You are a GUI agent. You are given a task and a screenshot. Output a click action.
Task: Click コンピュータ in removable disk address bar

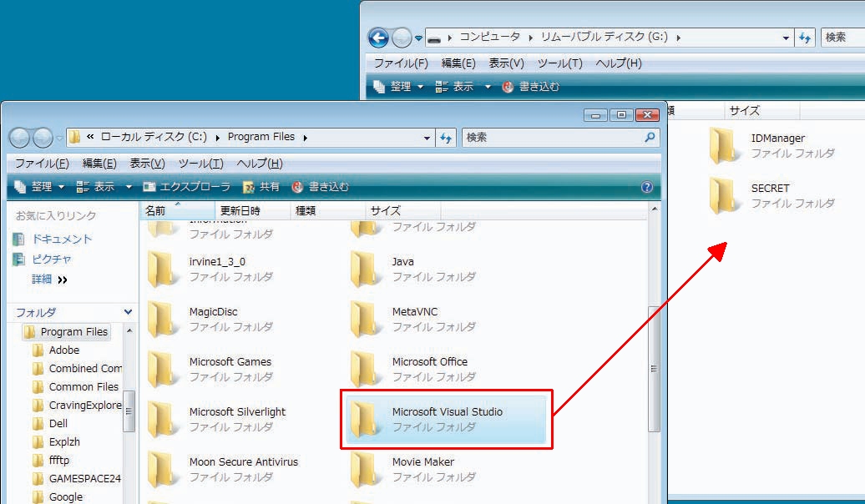point(490,37)
